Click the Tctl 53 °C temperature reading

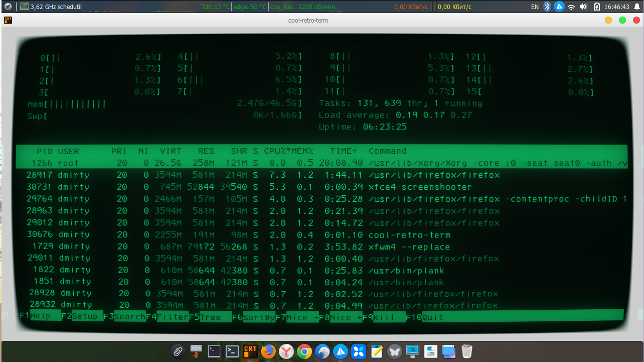click(216, 7)
